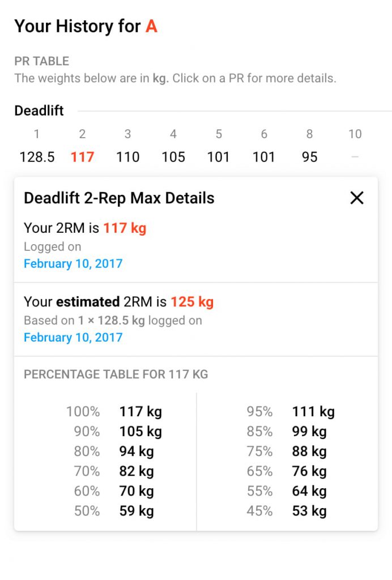Close the Deadlift 2-Rep Max Details dialog

click(357, 198)
